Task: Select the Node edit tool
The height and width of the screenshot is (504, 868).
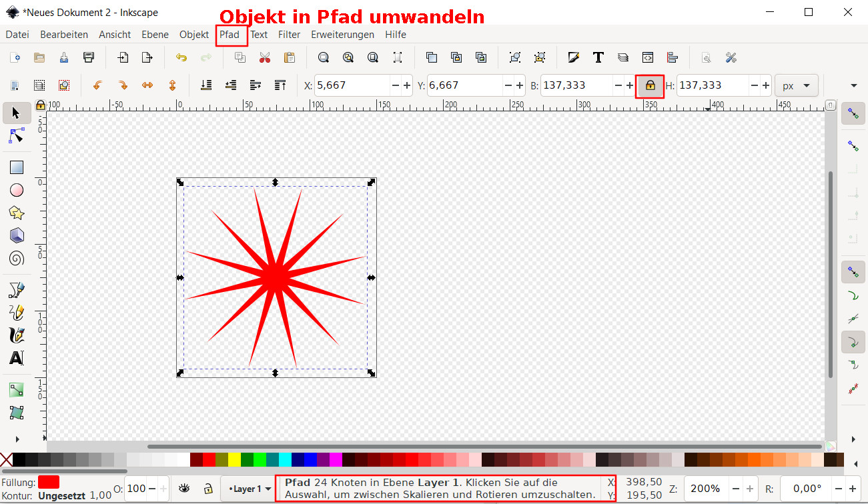Action: [17, 136]
